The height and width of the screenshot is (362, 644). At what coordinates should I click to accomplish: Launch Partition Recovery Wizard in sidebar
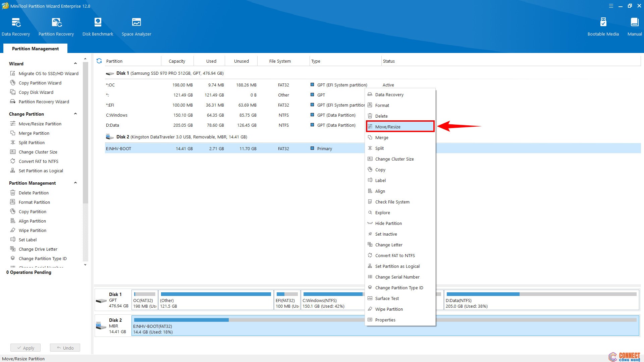pyautogui.click(x=40, y=102)
